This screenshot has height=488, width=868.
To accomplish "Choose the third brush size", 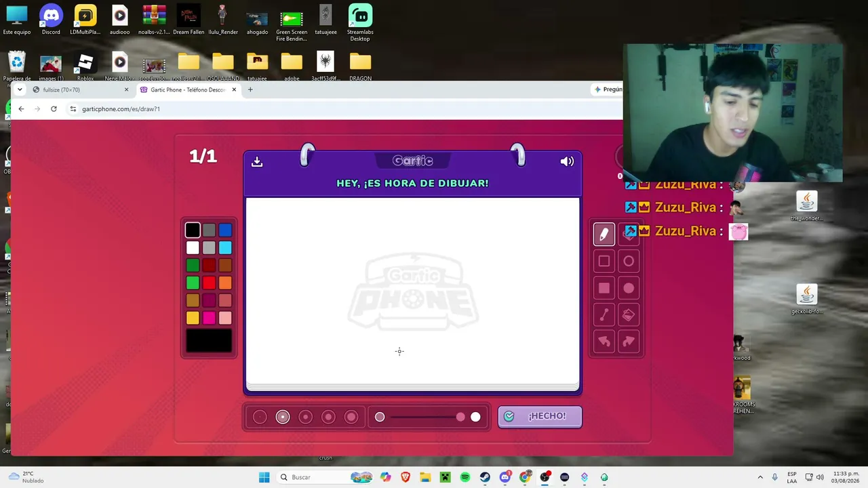I will click(305, 417).
